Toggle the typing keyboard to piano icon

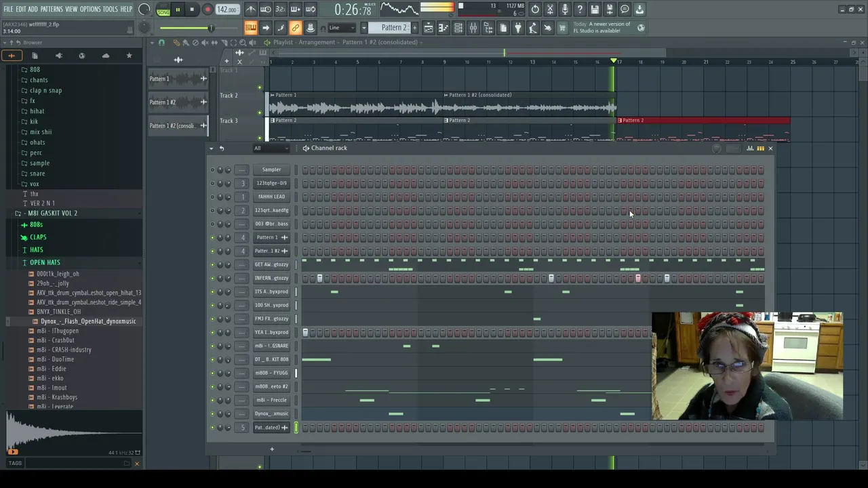tap(250, 28)
